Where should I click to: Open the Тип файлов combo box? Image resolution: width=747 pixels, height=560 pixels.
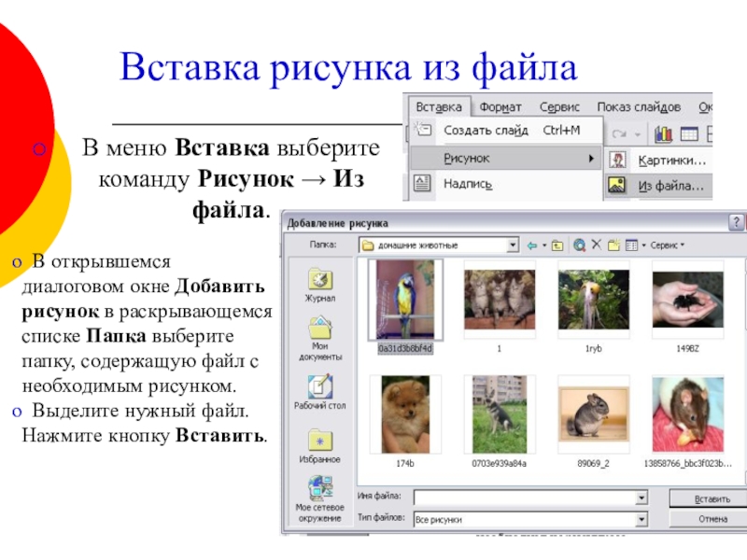[530, 519]
